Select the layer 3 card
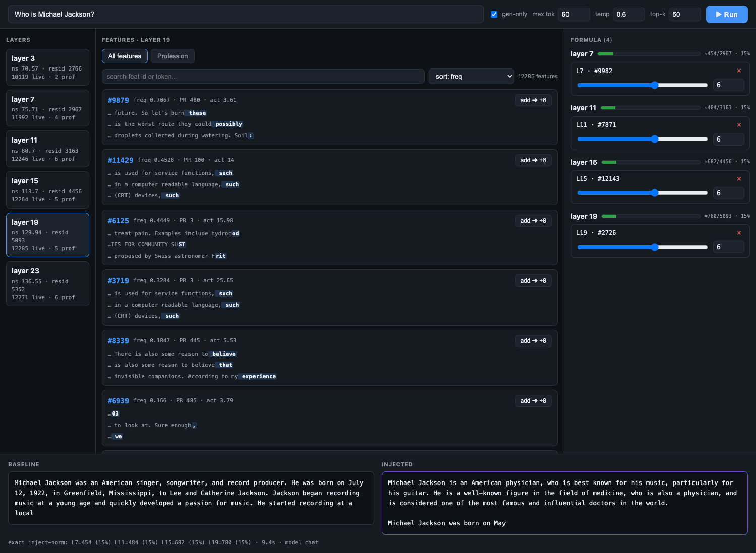This screenshot has height=553, width=756. tap(47, 67)
